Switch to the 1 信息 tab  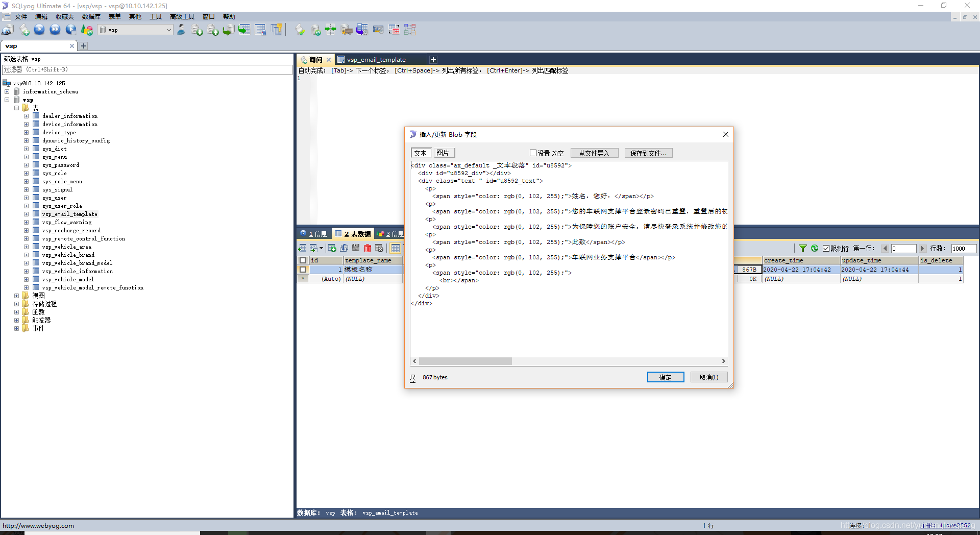pos(314,234)
